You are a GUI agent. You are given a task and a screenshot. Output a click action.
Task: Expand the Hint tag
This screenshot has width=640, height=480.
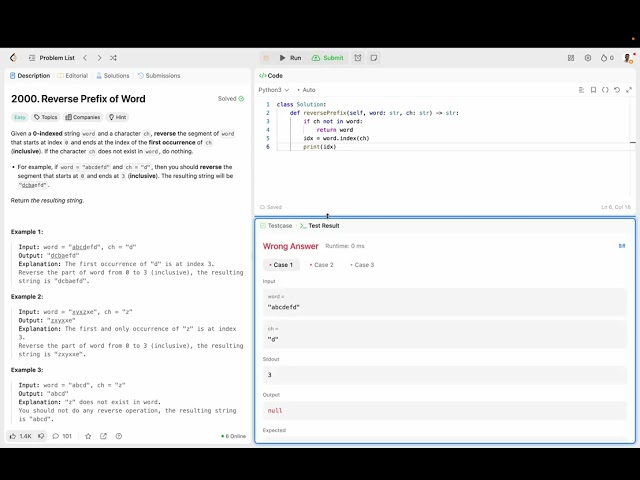(118, 117)
